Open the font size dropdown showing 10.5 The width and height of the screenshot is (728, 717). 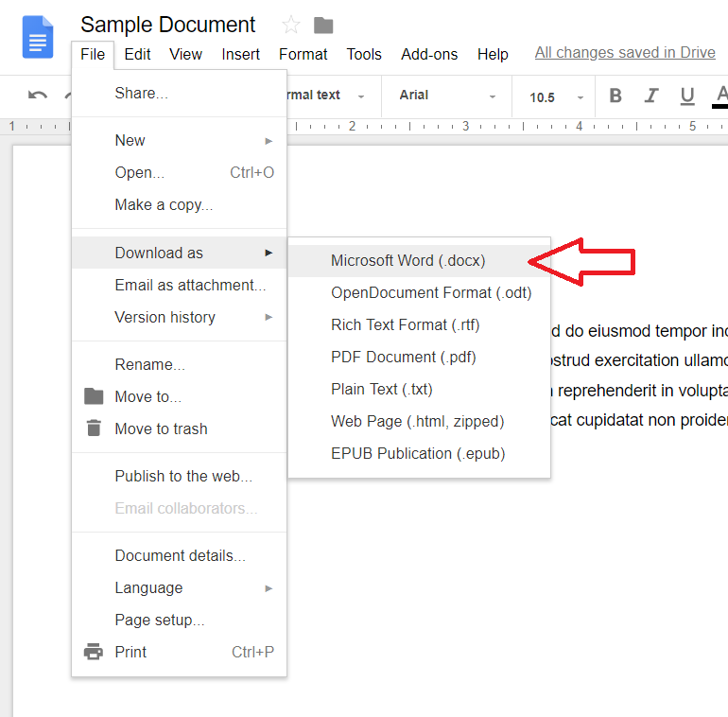click(x=554, y=97)
